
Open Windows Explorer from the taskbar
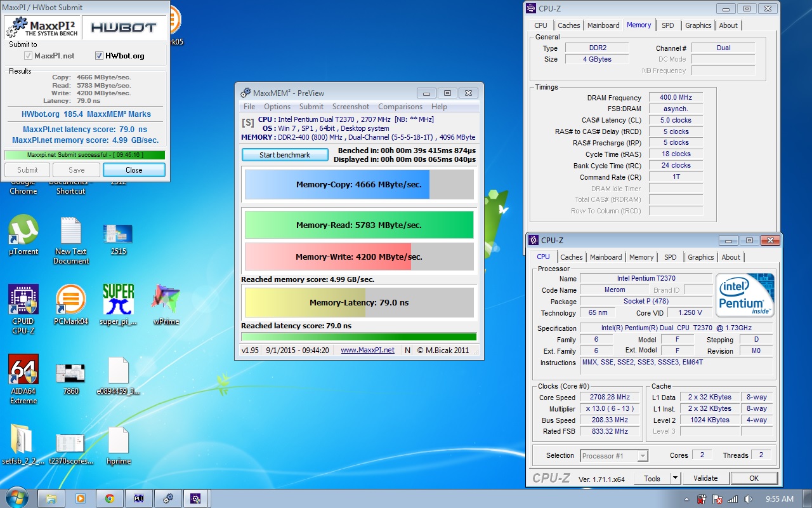click(x=51, y=498)
